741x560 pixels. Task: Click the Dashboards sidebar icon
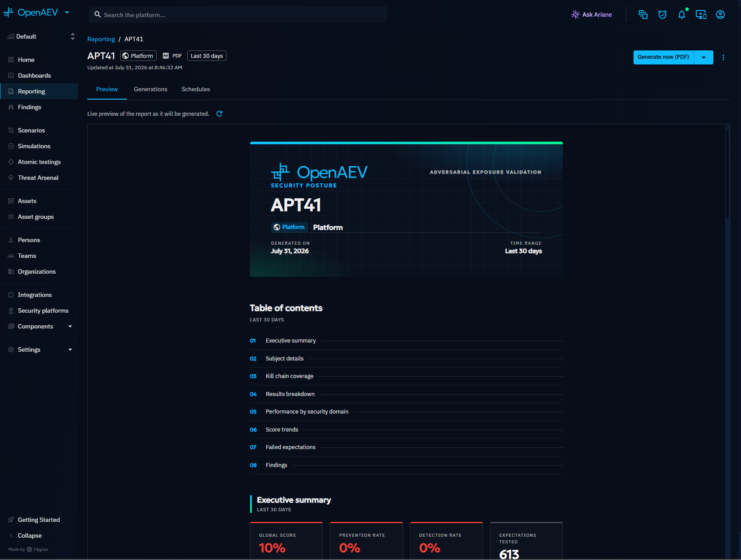[x=11, y=75]
